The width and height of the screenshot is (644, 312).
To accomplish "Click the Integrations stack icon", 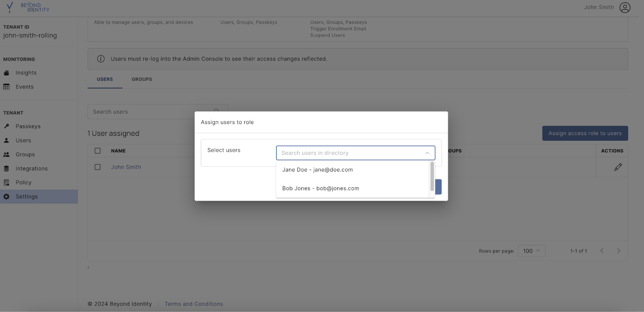I will click(x=6, y=169).
